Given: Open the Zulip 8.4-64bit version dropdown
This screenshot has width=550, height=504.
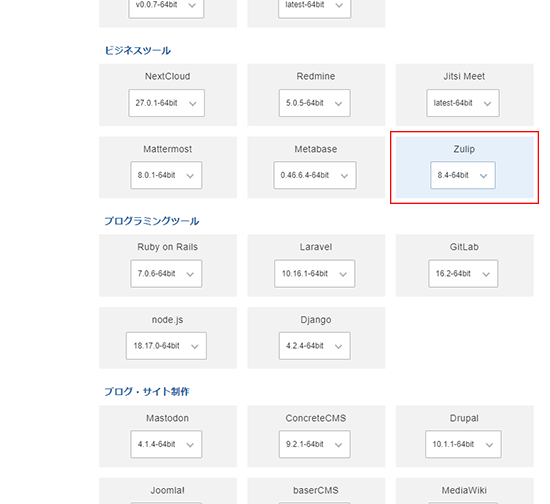Looking at the screenshot, I should pyautogui.click(x=463, y=175).
